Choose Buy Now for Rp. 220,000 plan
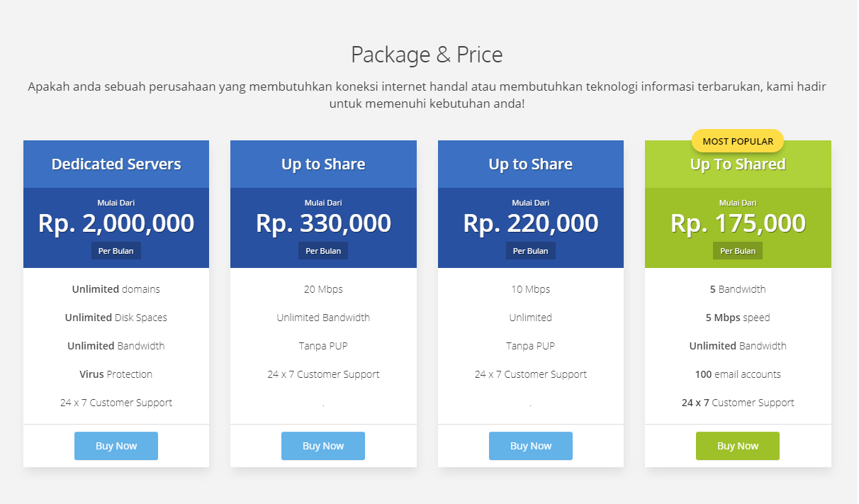This screenshot has width=859, height=504. [x=530, y=446]
